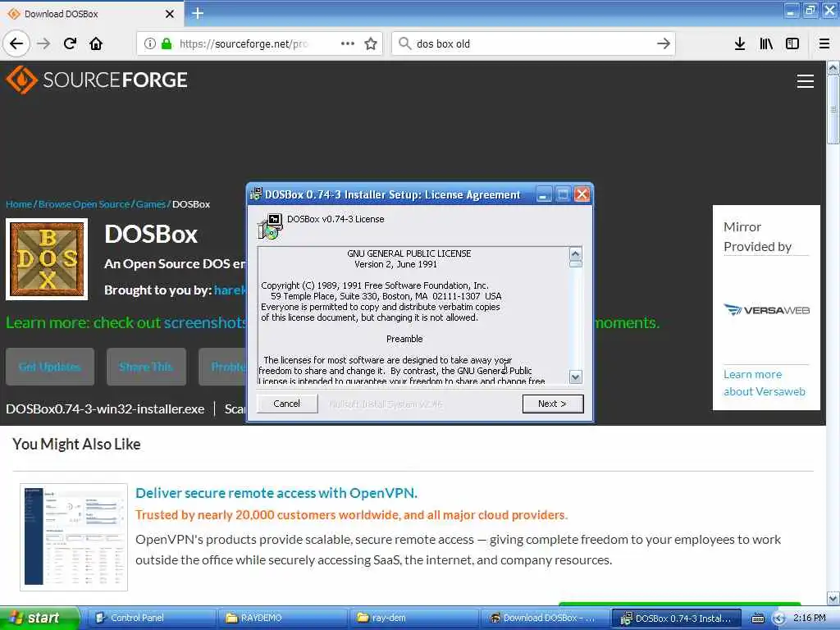Toggle the Firefox sidebar icon

tap(792, 43)
